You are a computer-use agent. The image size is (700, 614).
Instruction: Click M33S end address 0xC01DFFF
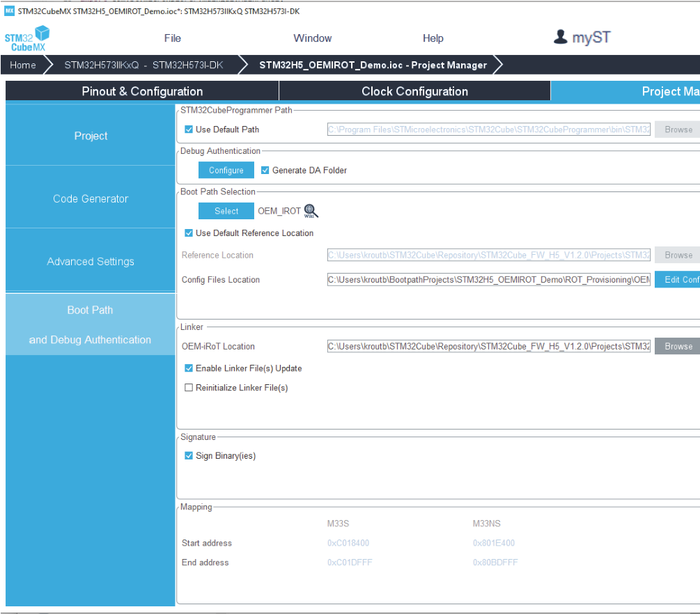click(350, 562)
